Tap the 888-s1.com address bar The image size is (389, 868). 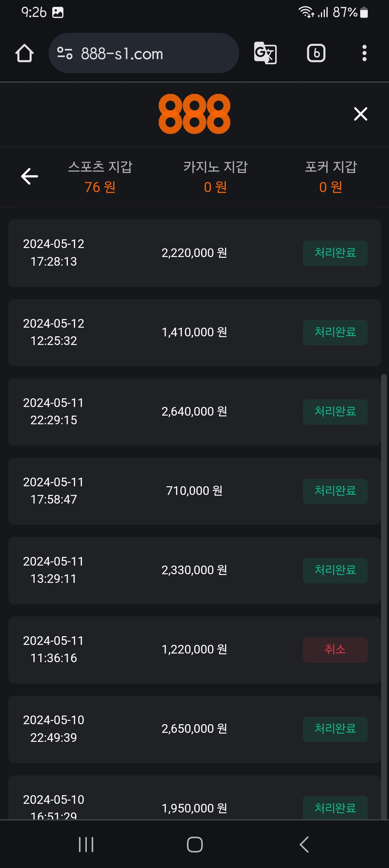click(144, 53)
